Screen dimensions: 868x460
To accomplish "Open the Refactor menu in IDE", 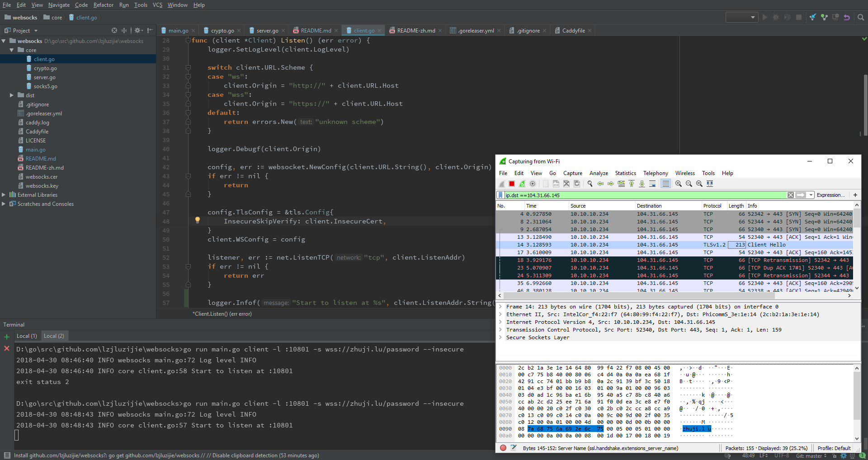I will click(104, 5).
